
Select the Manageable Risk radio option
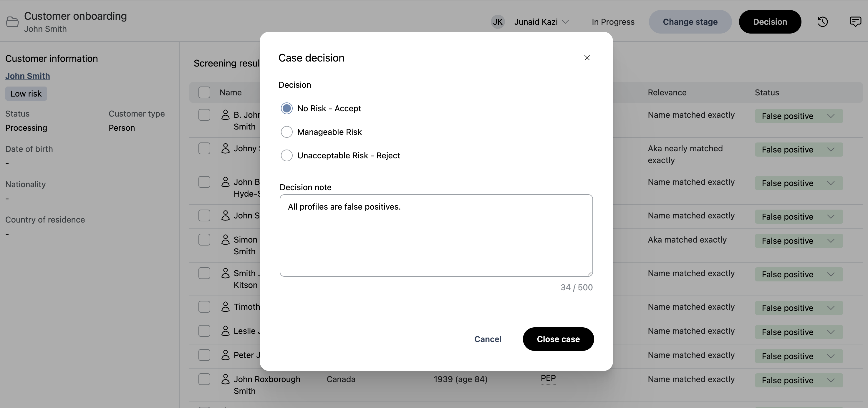(x=286, y=132)
